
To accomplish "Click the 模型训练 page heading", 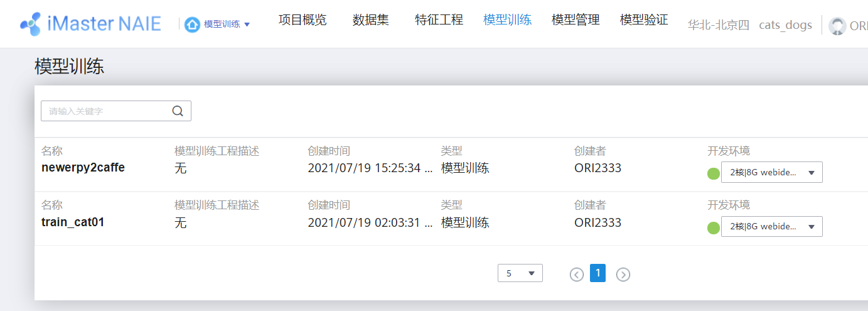I will tap(69, 67).
